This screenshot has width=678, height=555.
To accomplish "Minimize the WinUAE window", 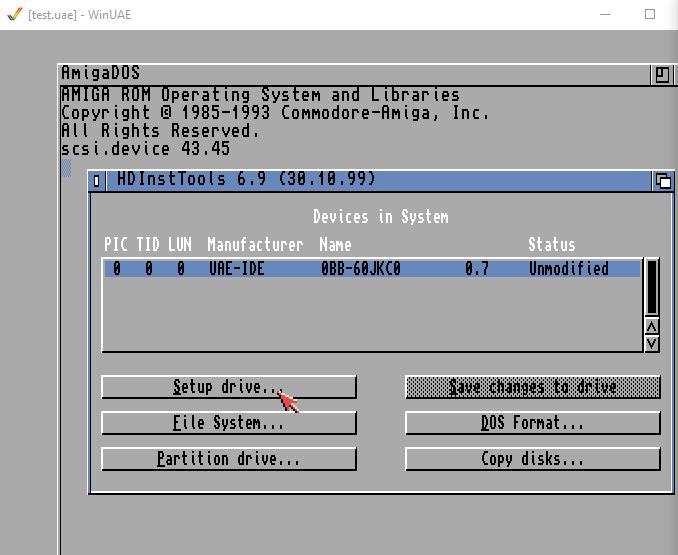I will pos(605,14).
